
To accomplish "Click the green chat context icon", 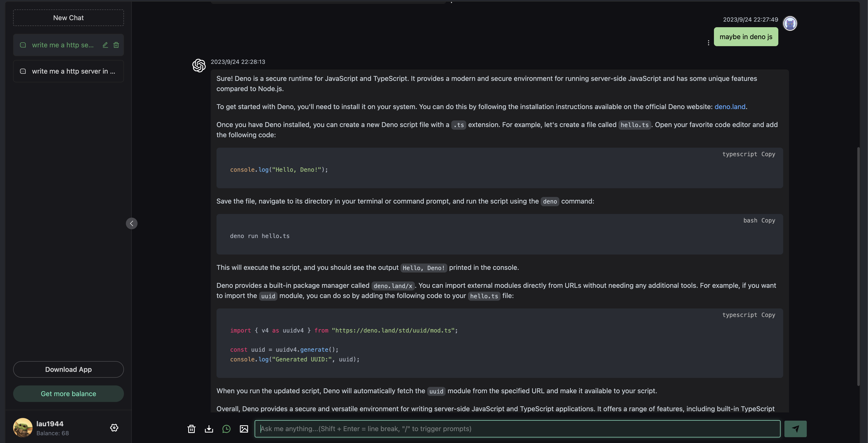I will tap(226, 429).
